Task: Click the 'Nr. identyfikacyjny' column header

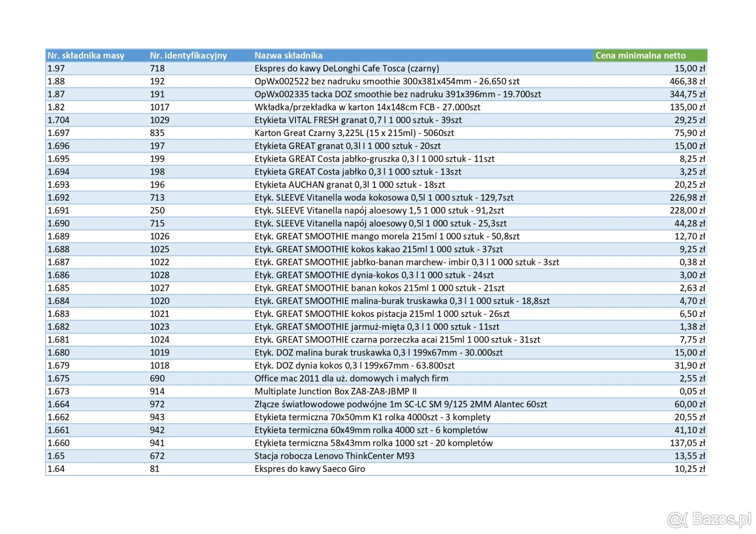Action: [189, 55]
